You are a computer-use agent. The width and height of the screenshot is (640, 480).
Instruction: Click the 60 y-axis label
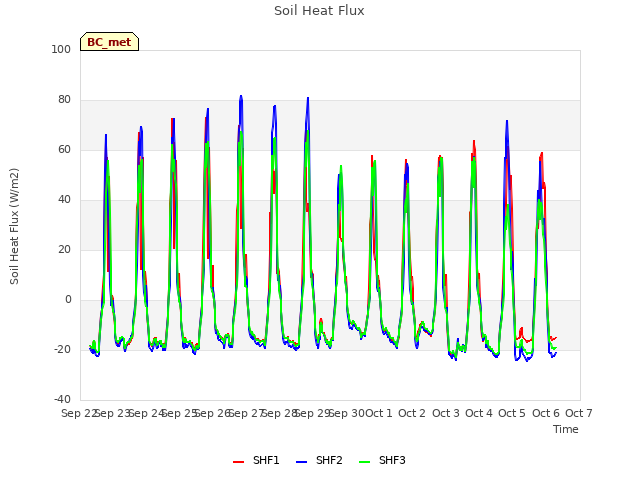[64, 149]
